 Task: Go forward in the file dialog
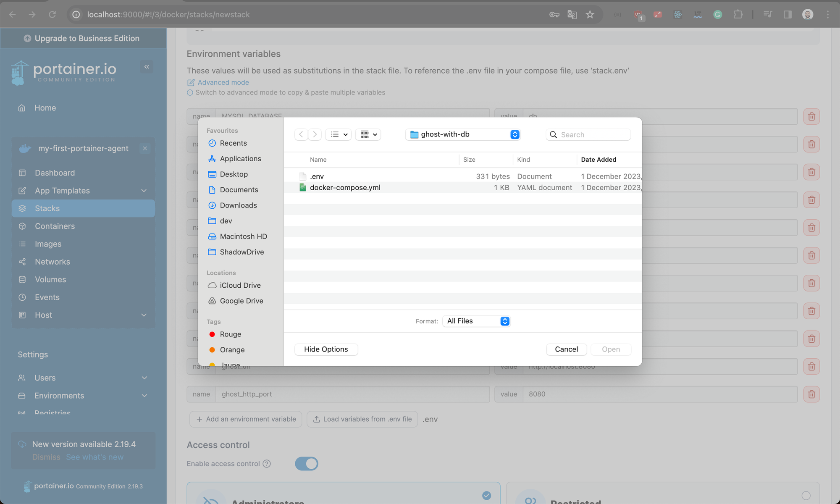click(x=315, y=134)
